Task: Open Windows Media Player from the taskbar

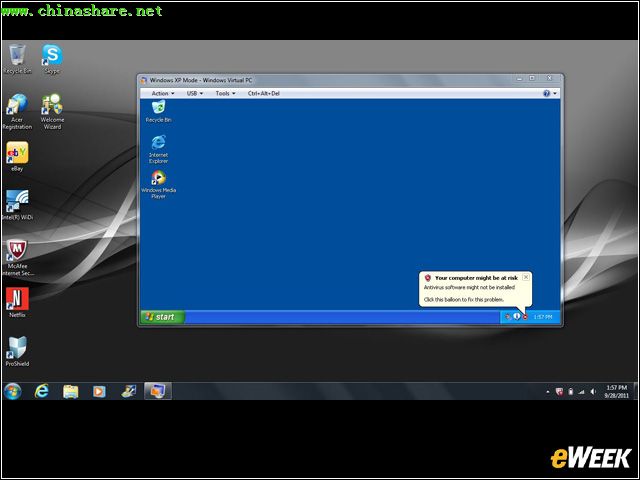Action: pyautogui.click(x=99, y=391)
